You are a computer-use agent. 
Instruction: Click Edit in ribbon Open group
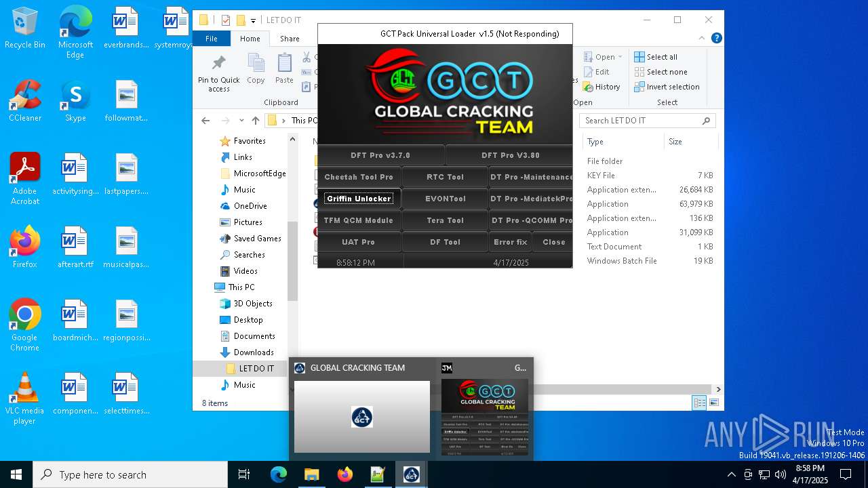click(596, 72)
